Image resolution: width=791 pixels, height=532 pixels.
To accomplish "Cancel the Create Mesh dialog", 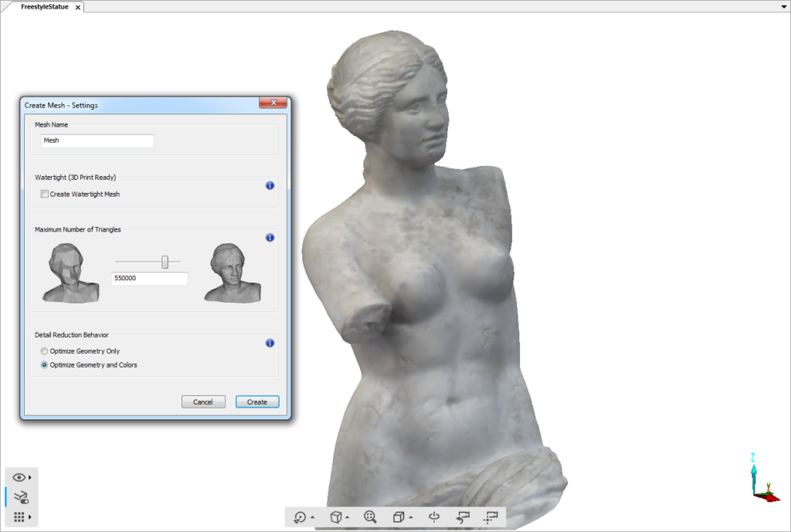I will click(203, 402).
